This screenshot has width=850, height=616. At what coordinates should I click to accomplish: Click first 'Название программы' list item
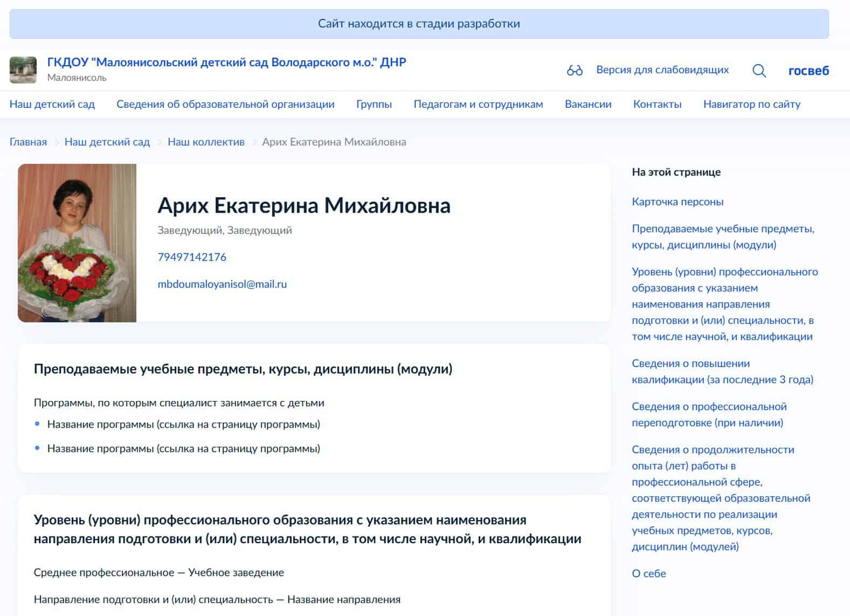click(x=184, y=424)
